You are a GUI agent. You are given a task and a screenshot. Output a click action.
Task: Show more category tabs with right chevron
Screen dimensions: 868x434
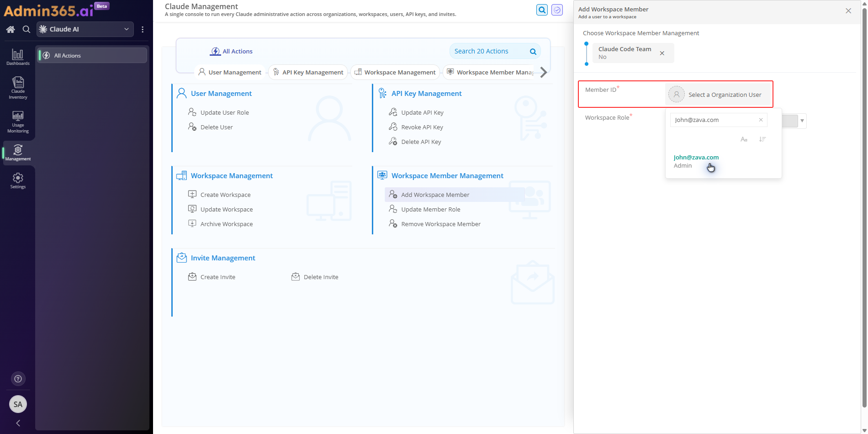(x=544, y=72)
